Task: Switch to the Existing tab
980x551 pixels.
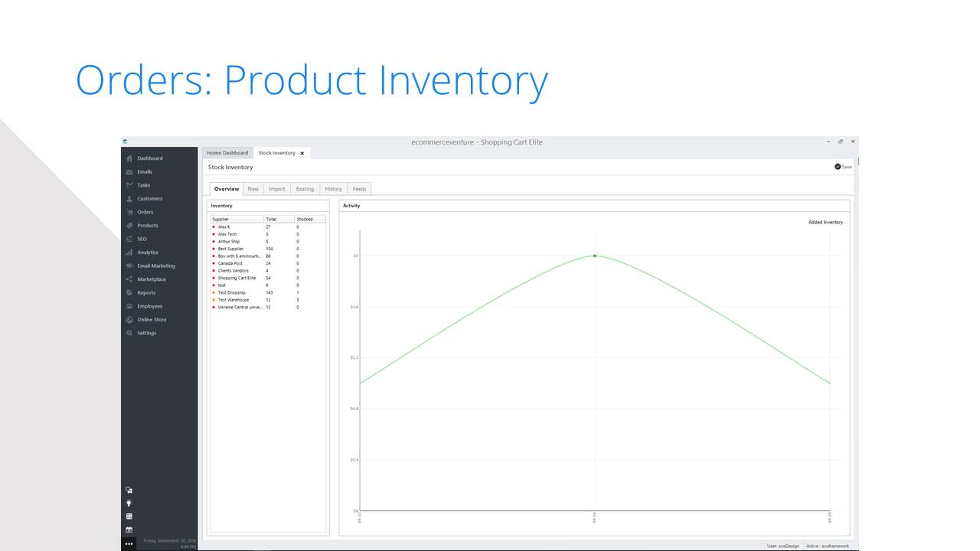Action: click(305, 189)
